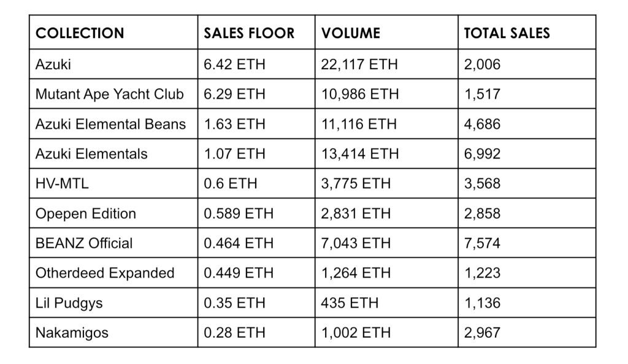Click the BEANZ Official cell
The image size is (628, 364).
84,243
